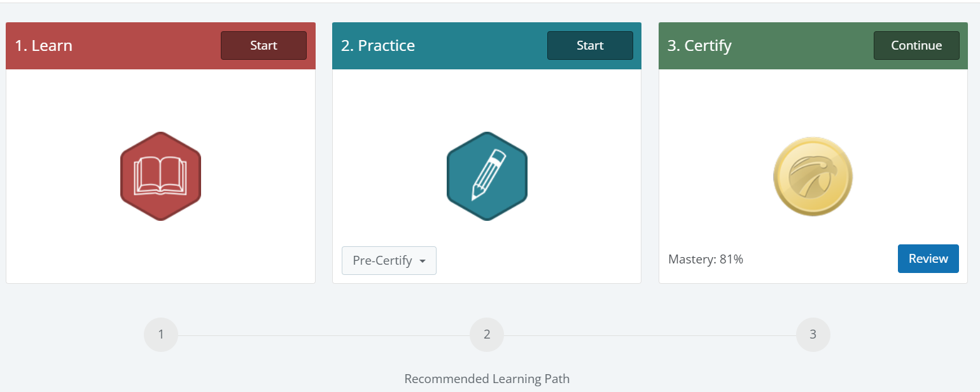Hit Continue in the Certify card
The width and height of the screenshot is (980, 392).
[916, 46]
